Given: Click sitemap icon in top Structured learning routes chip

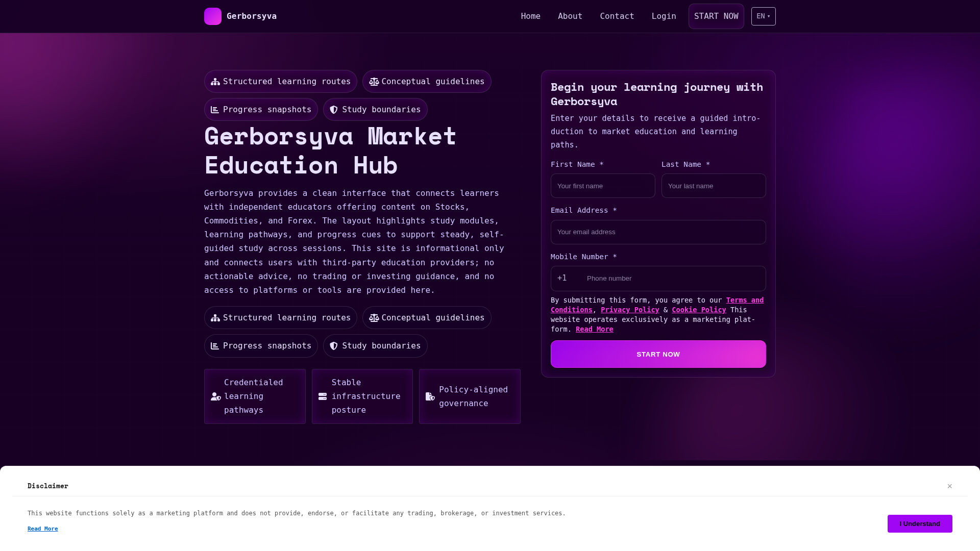Looking at the screenshot, I should coord(215,82).
